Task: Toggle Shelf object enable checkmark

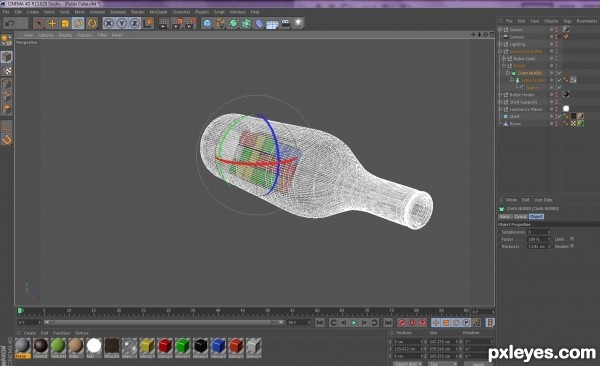Action: click(560, 116)
